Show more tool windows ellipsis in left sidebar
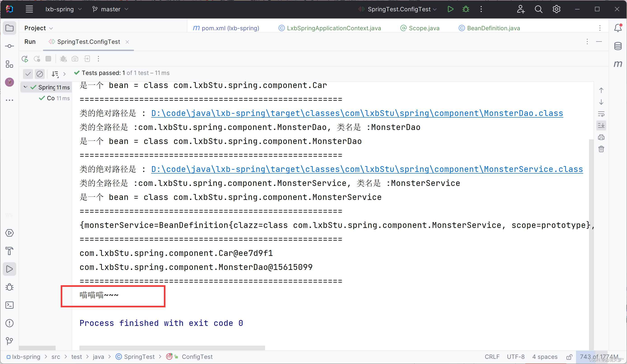This screenshot has width=627, height=364. [9, 100]
